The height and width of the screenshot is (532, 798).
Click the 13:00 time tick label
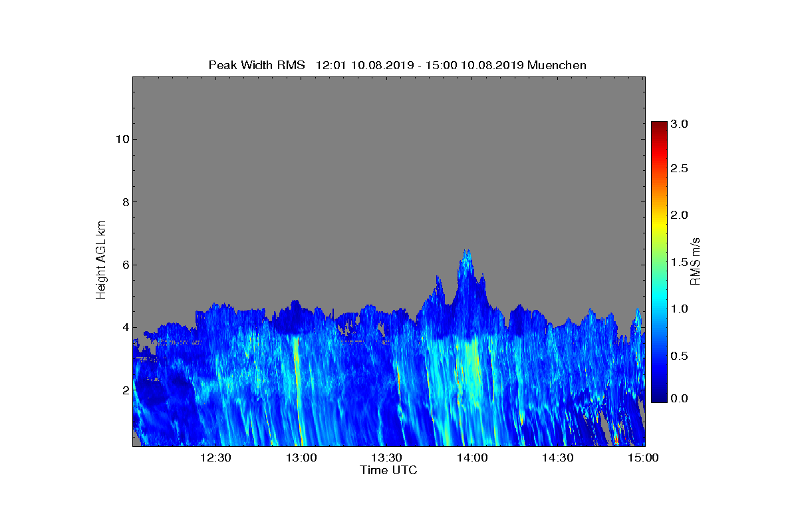point(301,458)
